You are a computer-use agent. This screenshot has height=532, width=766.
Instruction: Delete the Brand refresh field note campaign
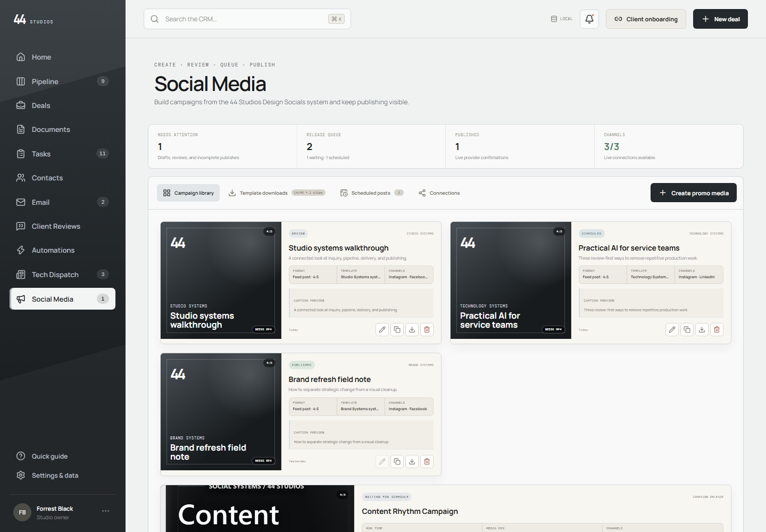coord(427,462)
